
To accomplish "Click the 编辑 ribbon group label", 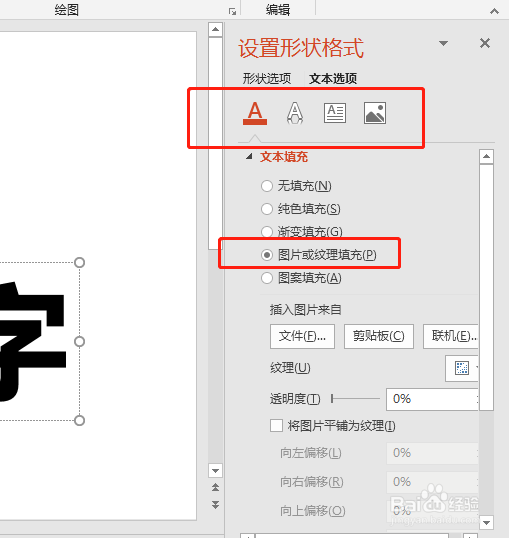I will 278,10.
